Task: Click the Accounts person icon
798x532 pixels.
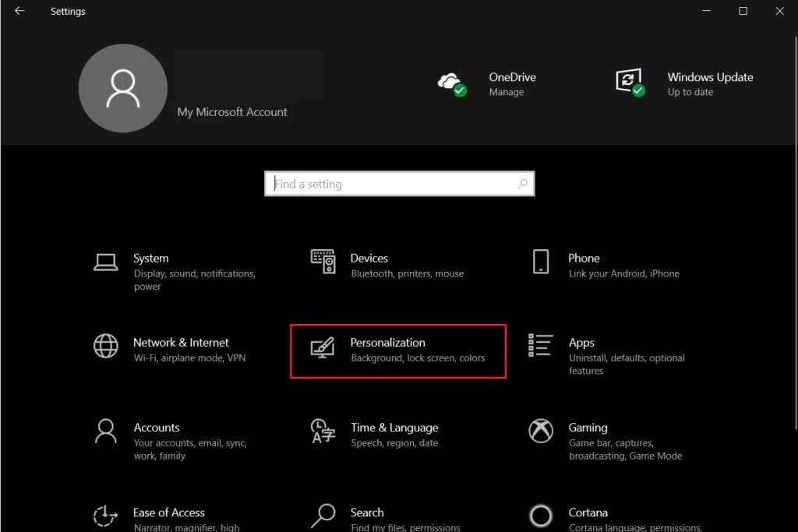Action: 106,432
